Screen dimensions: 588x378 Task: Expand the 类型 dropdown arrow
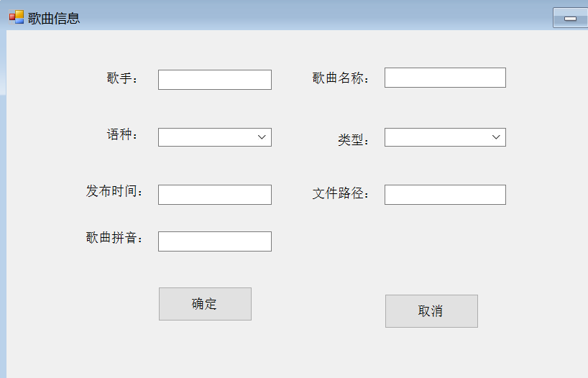[496, 137]
